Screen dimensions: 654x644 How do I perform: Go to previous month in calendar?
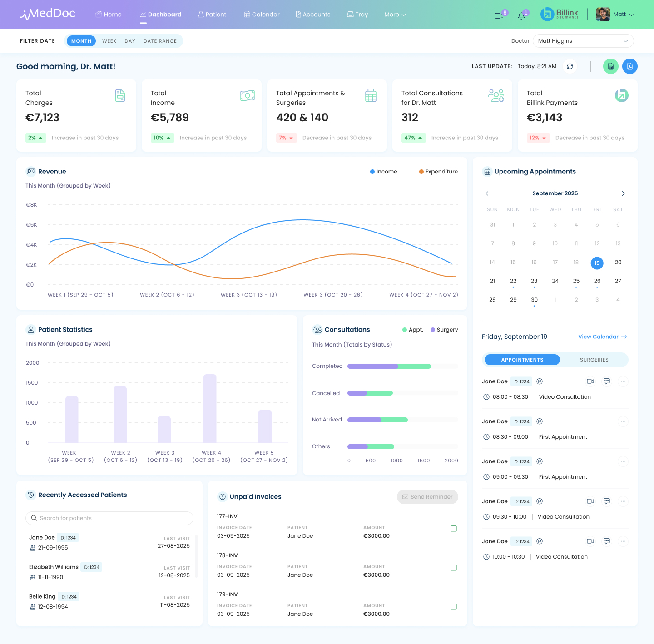point(487,193)
